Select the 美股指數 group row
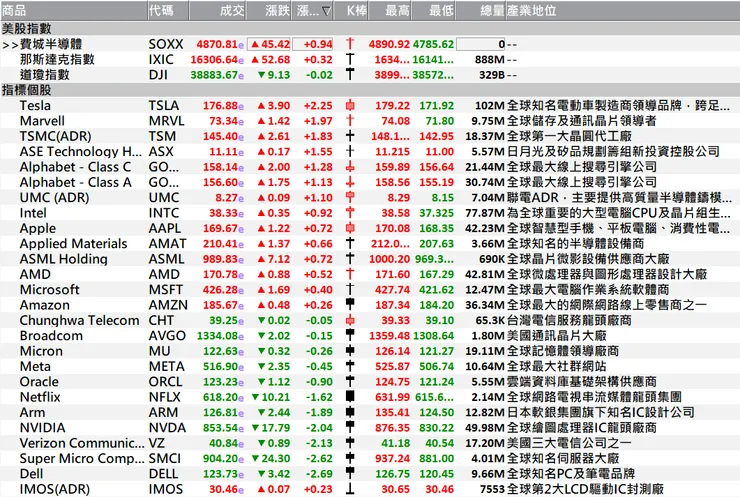 [x=370, y=28]
